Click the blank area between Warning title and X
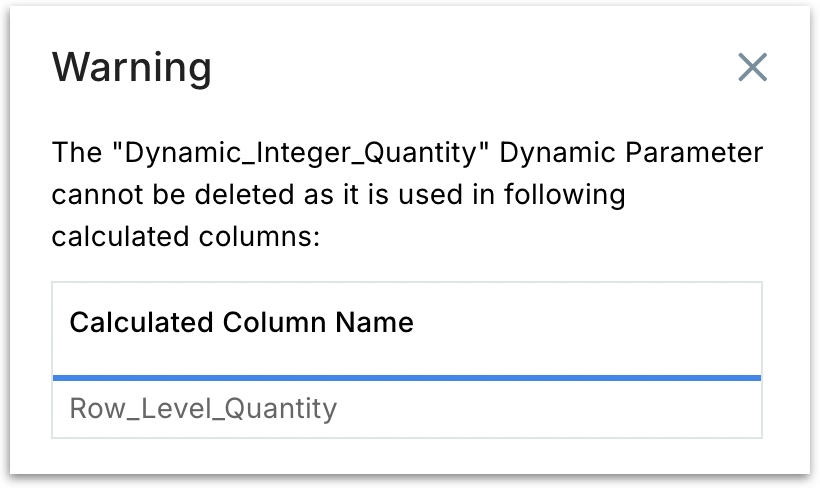The image size is (820, 488). (x=470, y=68)
